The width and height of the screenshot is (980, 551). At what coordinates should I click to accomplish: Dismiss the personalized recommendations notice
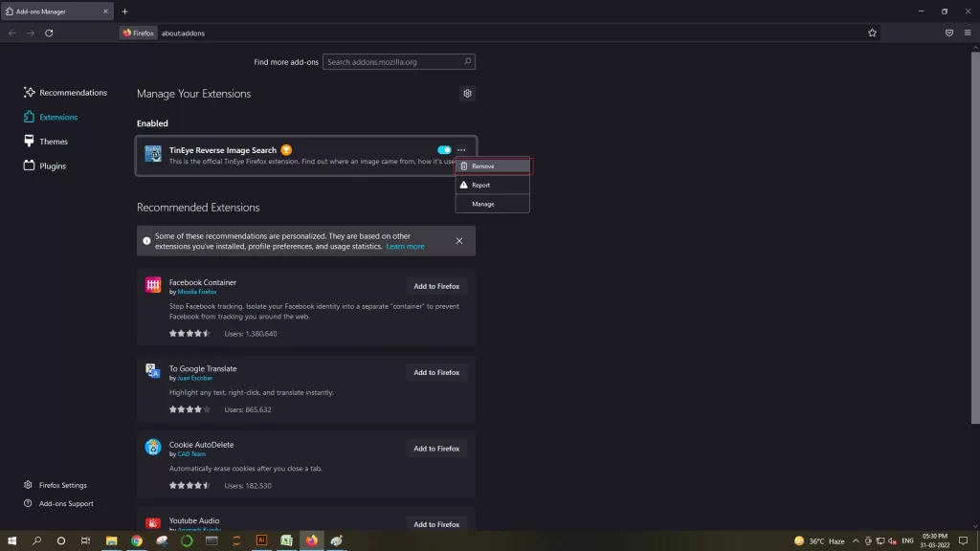[459, 240]
